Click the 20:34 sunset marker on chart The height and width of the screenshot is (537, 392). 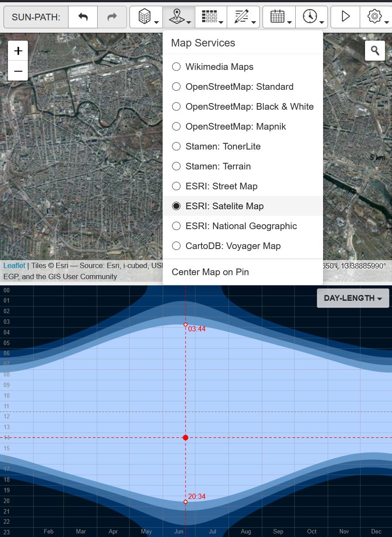coord(186,502)
